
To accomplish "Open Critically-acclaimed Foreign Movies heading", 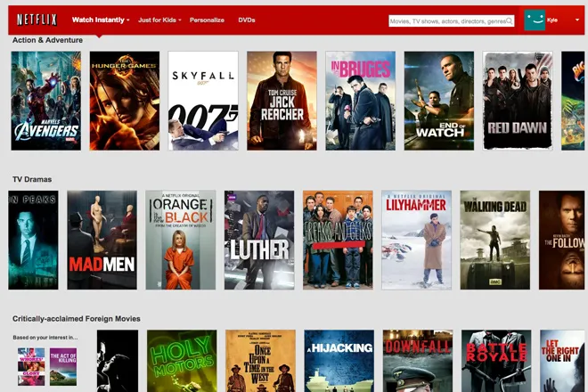I will [77, 318].
